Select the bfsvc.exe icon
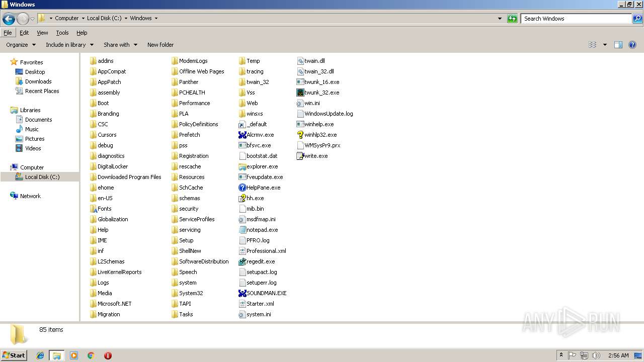The image size is (644, 362). point(242,145)
